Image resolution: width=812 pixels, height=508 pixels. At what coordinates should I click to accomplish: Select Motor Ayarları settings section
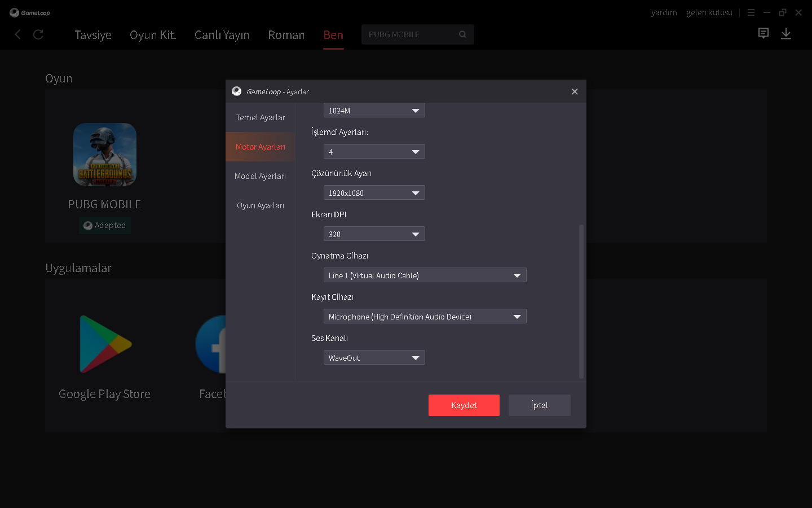coord(261,147)
